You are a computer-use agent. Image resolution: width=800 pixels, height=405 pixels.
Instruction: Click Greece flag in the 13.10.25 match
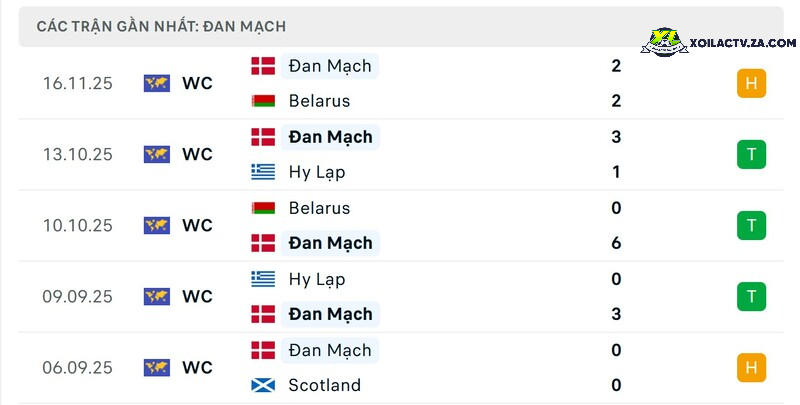point(263,172)
